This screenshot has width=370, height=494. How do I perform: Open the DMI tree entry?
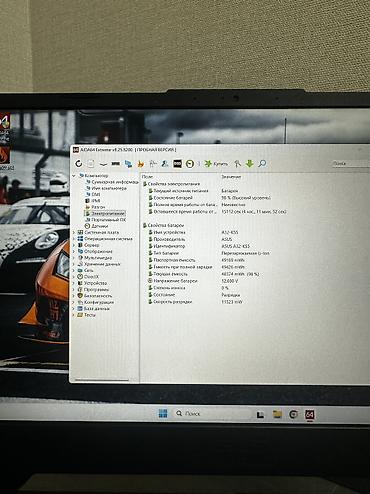(x=93, y=194)
